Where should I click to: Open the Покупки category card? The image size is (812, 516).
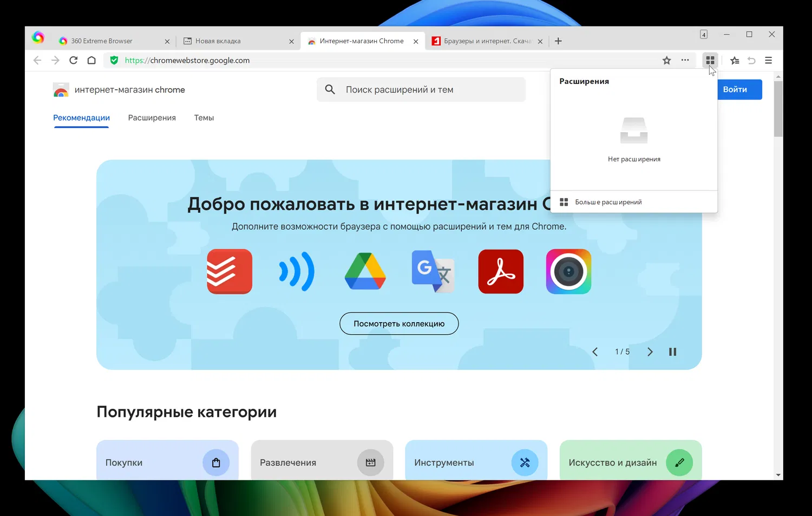click(167, 460)
